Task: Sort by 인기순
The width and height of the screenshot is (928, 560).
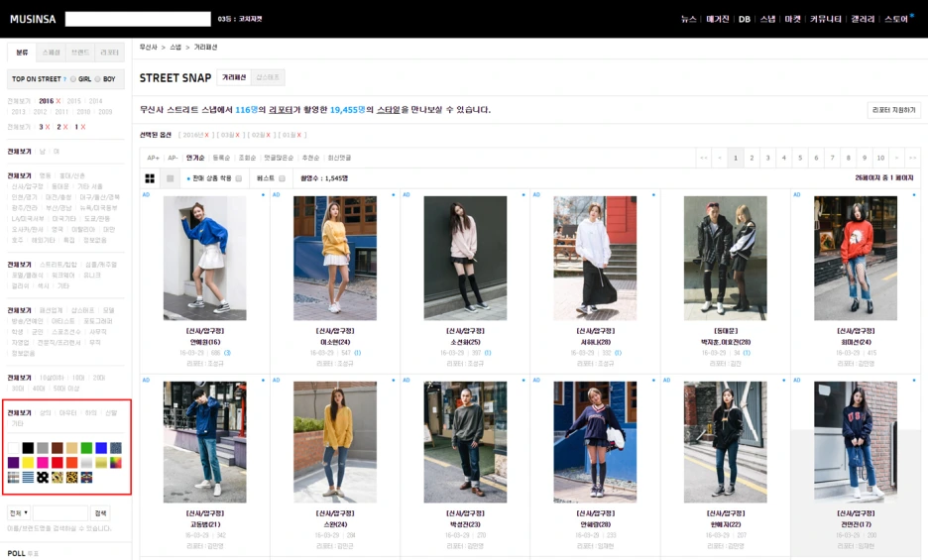Action: pyautogui.click(x=195, y=158)
